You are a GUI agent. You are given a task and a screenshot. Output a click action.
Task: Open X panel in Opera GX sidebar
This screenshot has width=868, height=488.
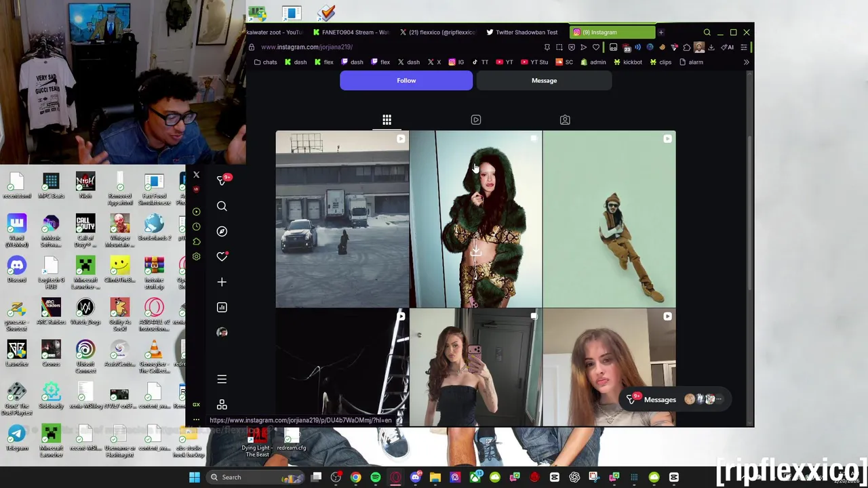[x=196, y=175]
